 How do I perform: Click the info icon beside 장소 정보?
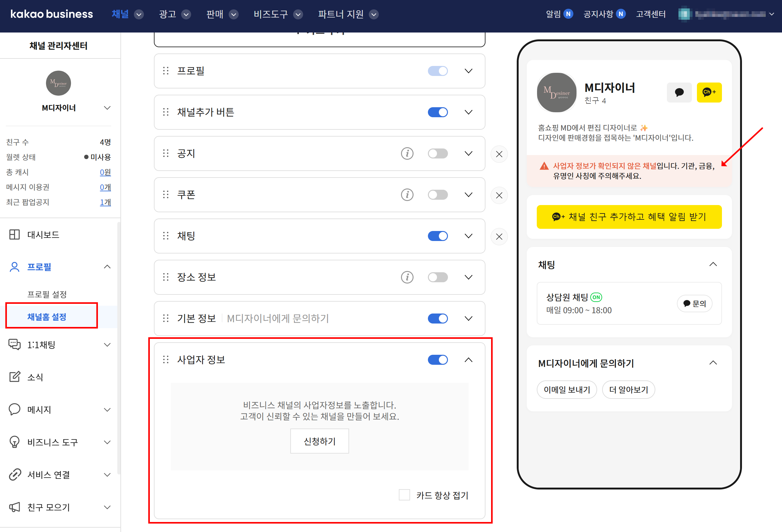pos(407,278)
